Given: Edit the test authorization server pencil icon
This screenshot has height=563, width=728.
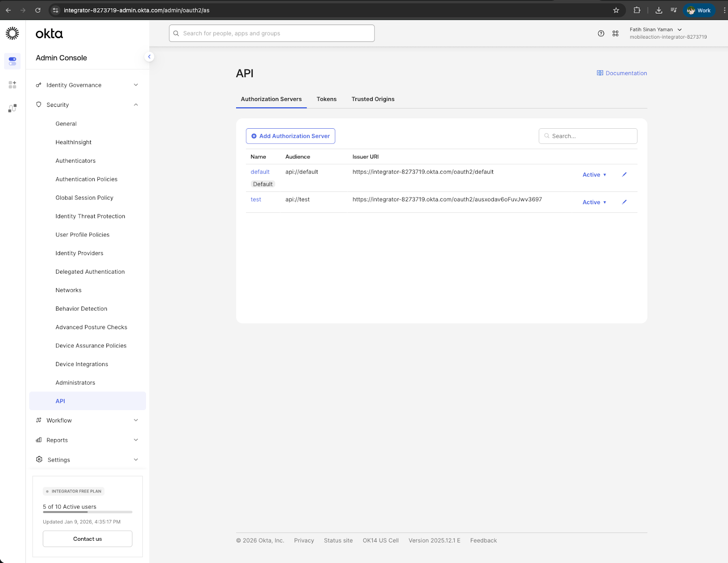Looking at the screenshot, I should [624, 202].
